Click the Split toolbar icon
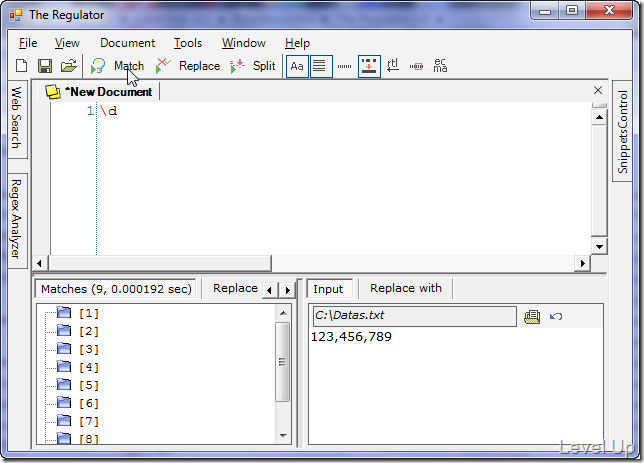644x463 pixels. [x=237, y=66]
